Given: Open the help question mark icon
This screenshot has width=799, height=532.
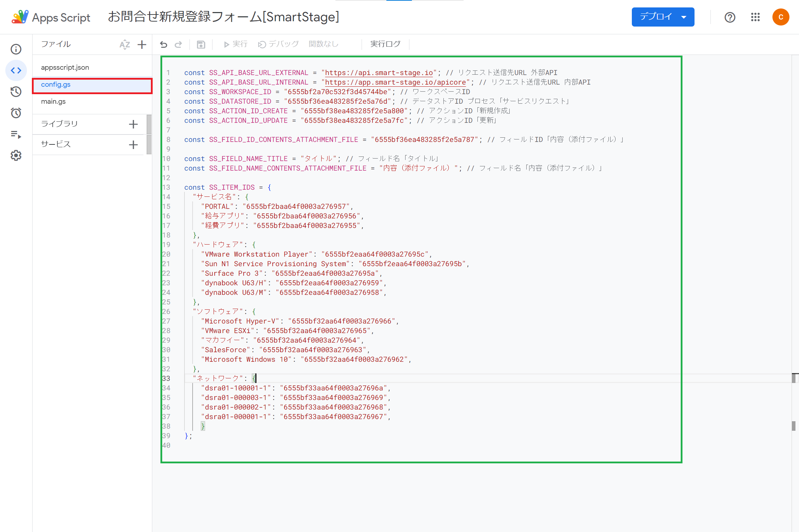Looking at the screenshot, I should point(730,17).
